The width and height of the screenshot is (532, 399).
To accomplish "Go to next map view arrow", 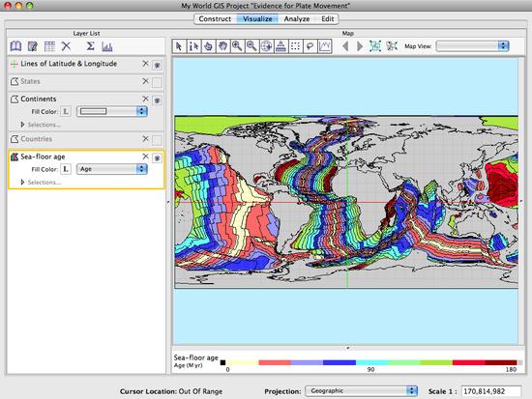I will click(360, 46).
